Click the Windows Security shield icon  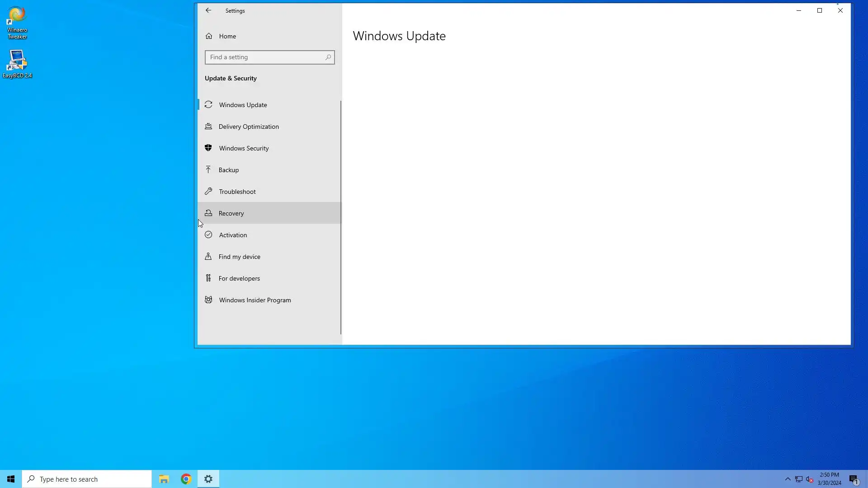tap(208, 148)
